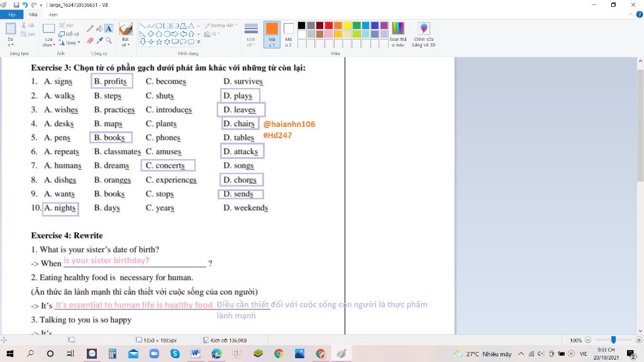Click the Undo arrow in title bar
Image resolution: width=644 pixels, height=362 pixels.
coord(25,5)
